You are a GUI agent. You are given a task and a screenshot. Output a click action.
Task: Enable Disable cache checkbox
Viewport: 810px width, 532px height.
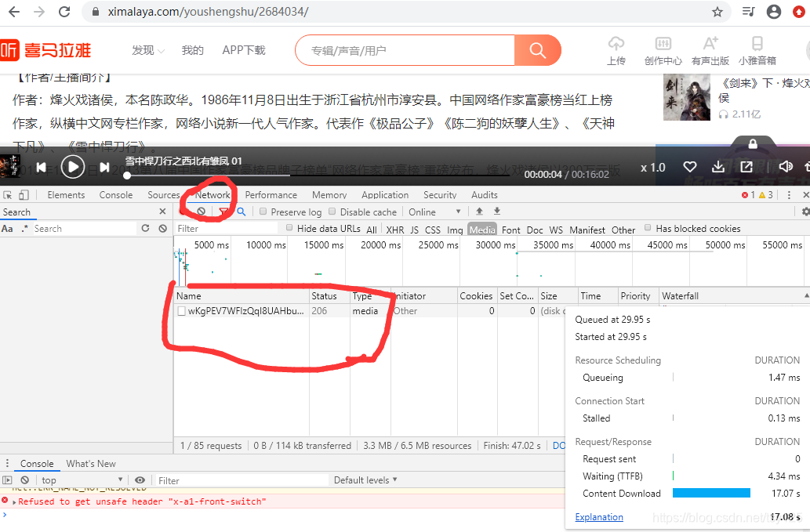[x=332, y=212]
